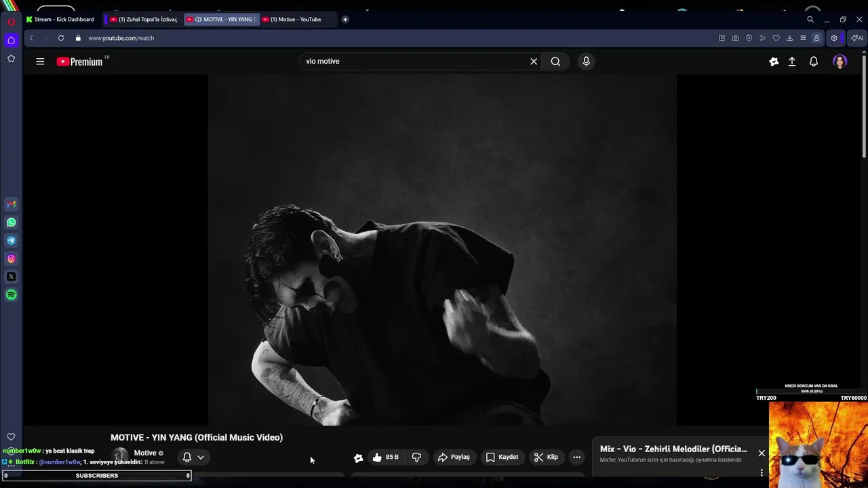Open the sidebar heart pinboards icon
Image resolution: width=868 pixels, height=488 pixels.
(x=11, y=436)
